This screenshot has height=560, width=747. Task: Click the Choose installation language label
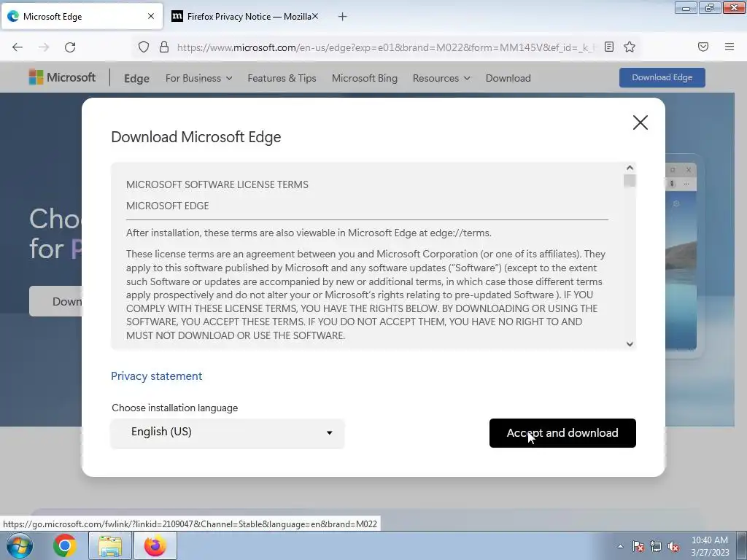pyautogui.click(x=175, y=408)
